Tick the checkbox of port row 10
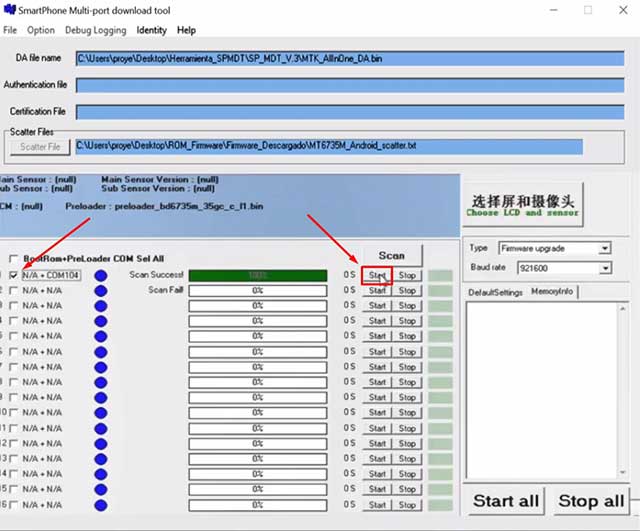 pos(13,413)
